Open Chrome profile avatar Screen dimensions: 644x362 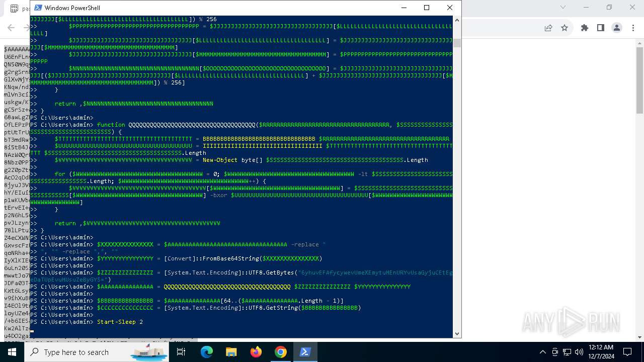coord(617,28)
